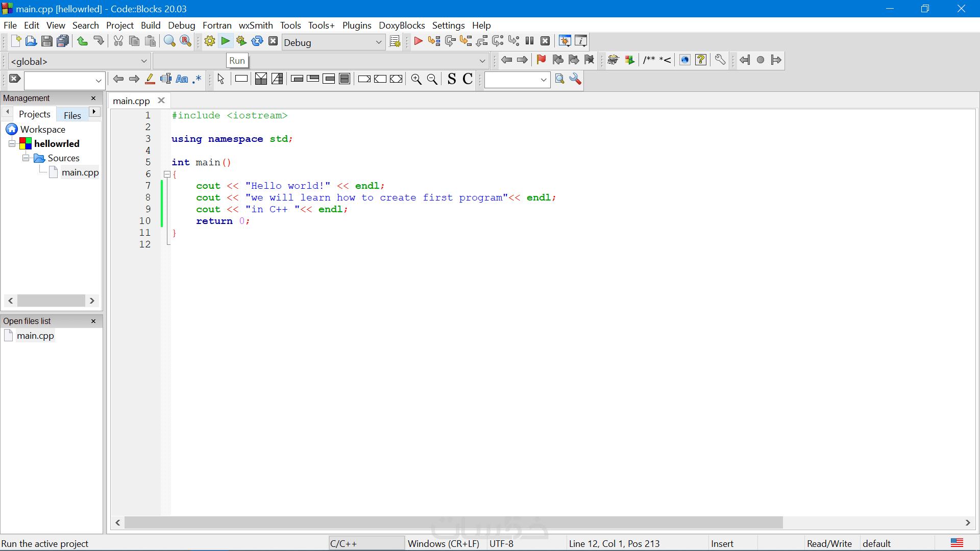Toggle highlight occurrences marker icon
Viewport: 980px width, 551px height.
(x=150, y=79)
